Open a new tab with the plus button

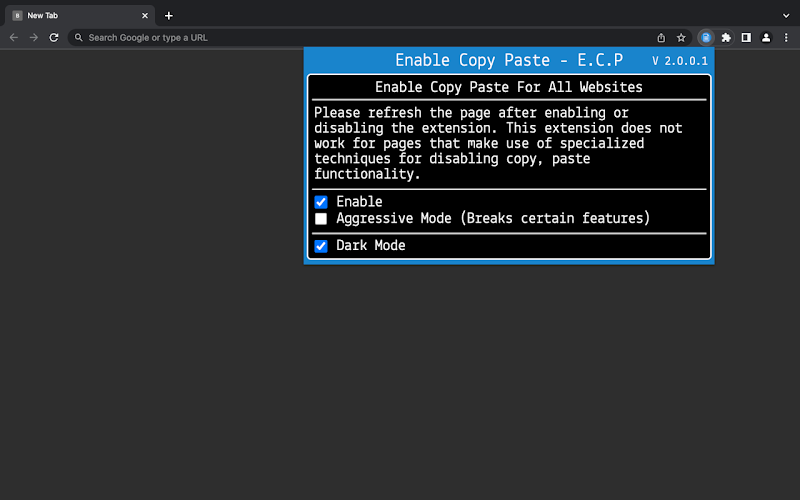coord(169,16)
